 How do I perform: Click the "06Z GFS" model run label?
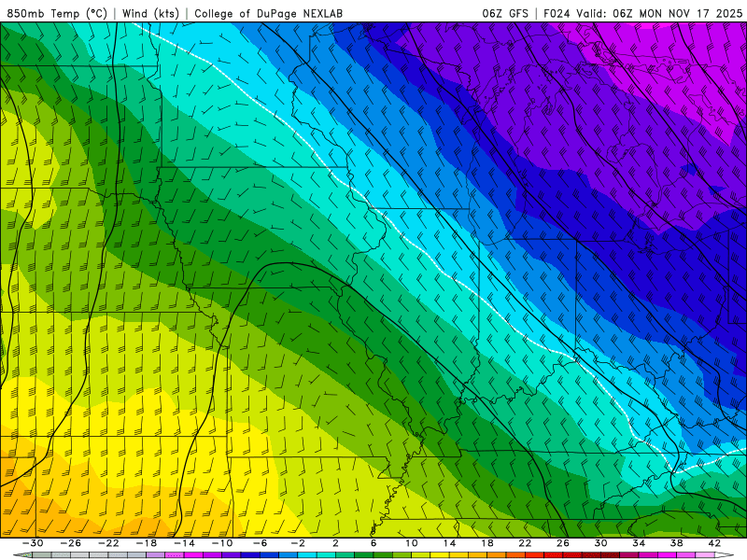(505, 13)
